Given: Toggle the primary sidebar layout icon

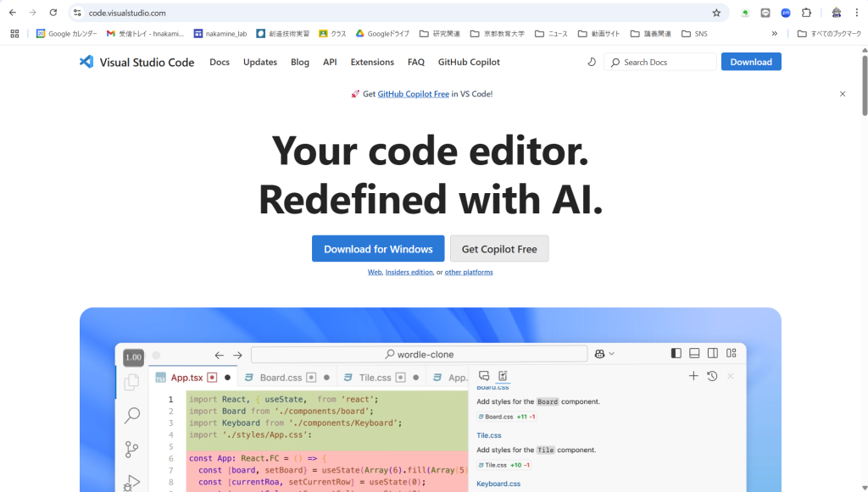Looking at the screenshot, I should click(x=676, y=353).
